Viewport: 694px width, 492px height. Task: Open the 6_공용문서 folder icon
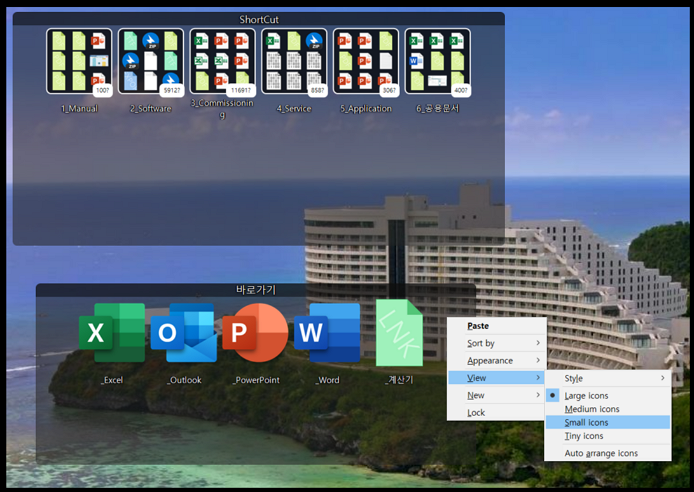438,61
